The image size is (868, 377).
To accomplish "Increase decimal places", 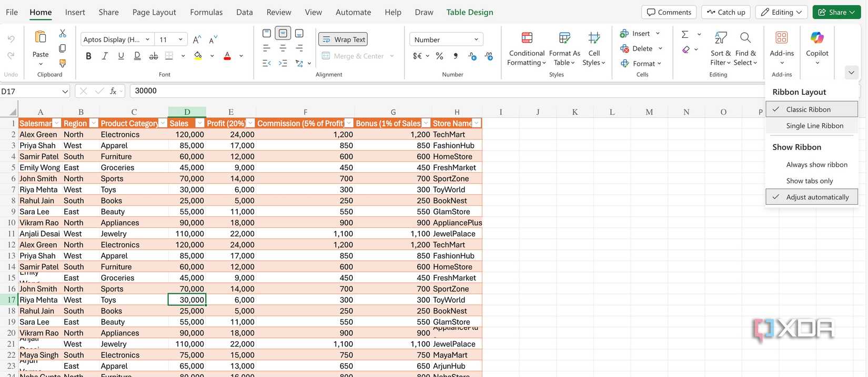I will tap(472, 56).
